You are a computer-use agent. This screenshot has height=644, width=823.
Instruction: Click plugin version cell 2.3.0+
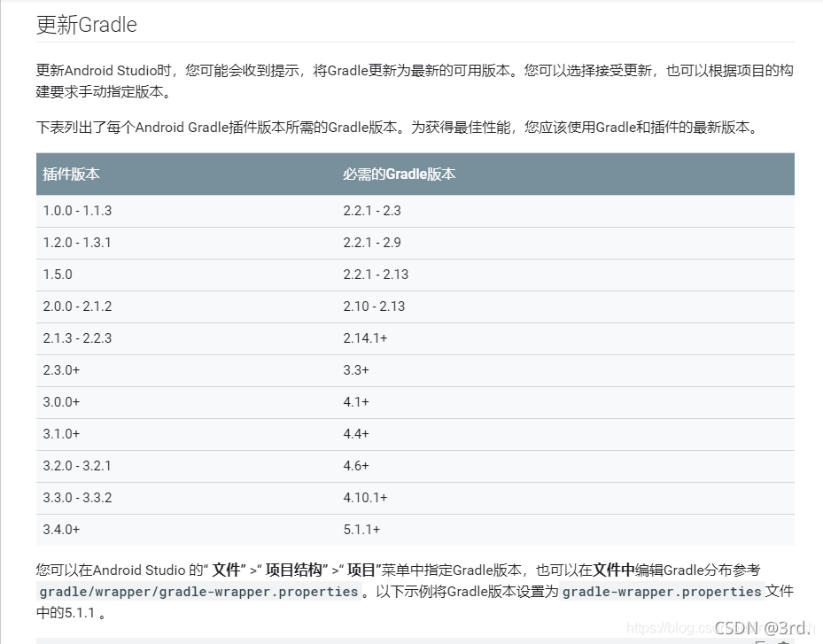(x=61, y=370)
